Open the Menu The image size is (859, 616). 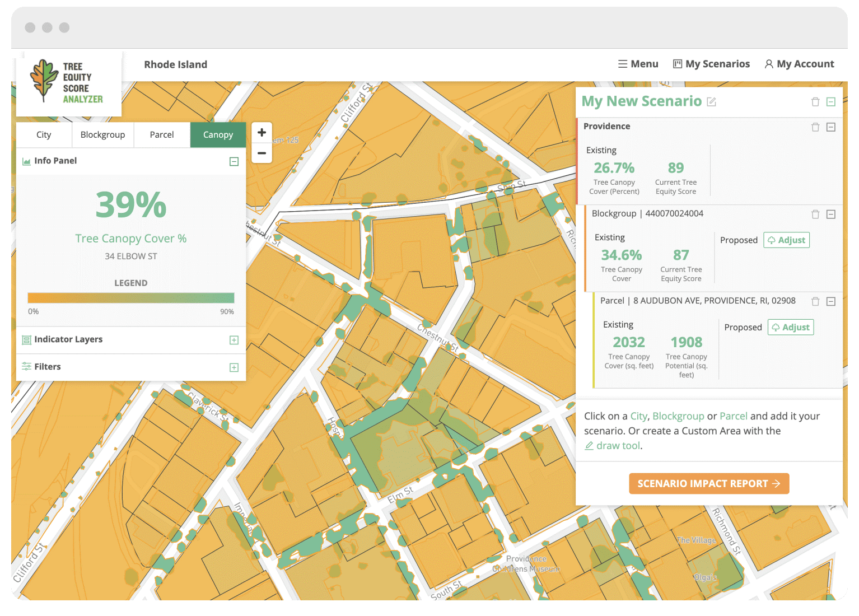[638, 64]
